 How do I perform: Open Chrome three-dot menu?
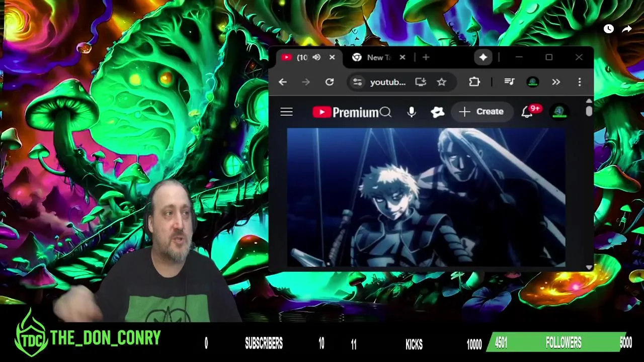pos(580,82)
